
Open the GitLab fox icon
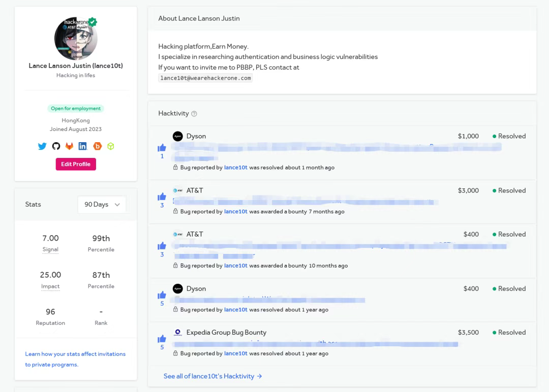pyautogui.click(x=69, y=146)
